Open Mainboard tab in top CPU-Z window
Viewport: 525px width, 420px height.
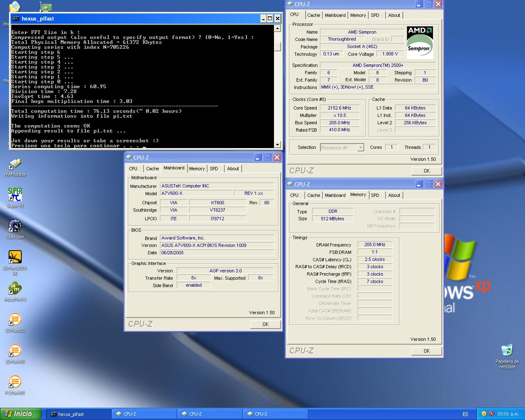[335, 15]
